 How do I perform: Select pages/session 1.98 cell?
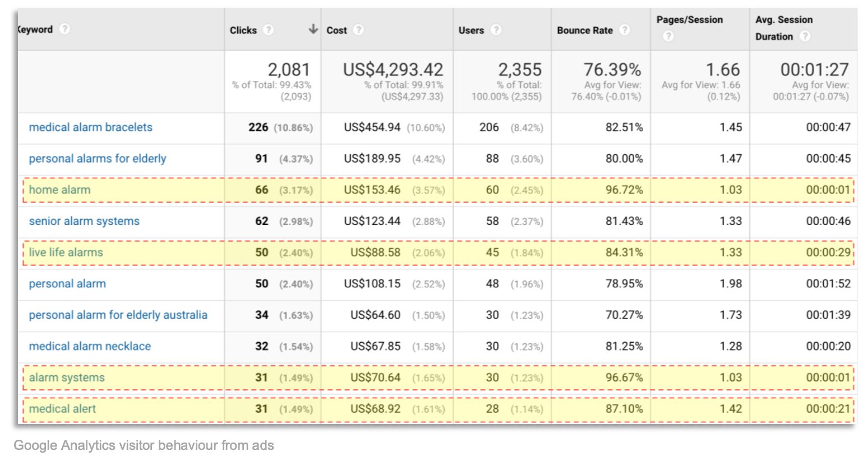pyautogui.click(x=731, y=284)
